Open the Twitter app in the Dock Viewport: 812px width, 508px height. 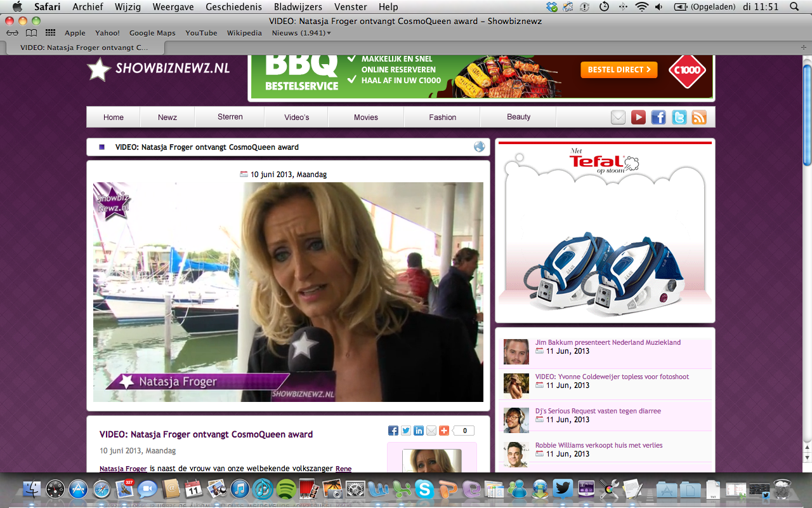[x=563, y=489]
